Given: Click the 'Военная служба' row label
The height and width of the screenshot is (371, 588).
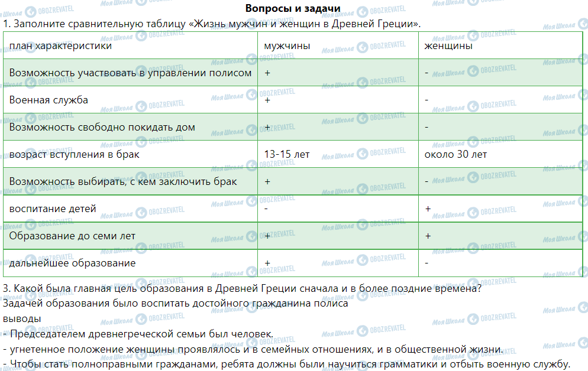Looking at the screenshot, I should [x=49, y=100].
